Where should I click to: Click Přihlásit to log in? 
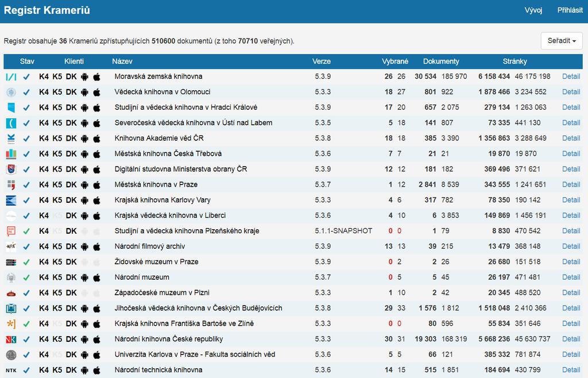point(570,10)
